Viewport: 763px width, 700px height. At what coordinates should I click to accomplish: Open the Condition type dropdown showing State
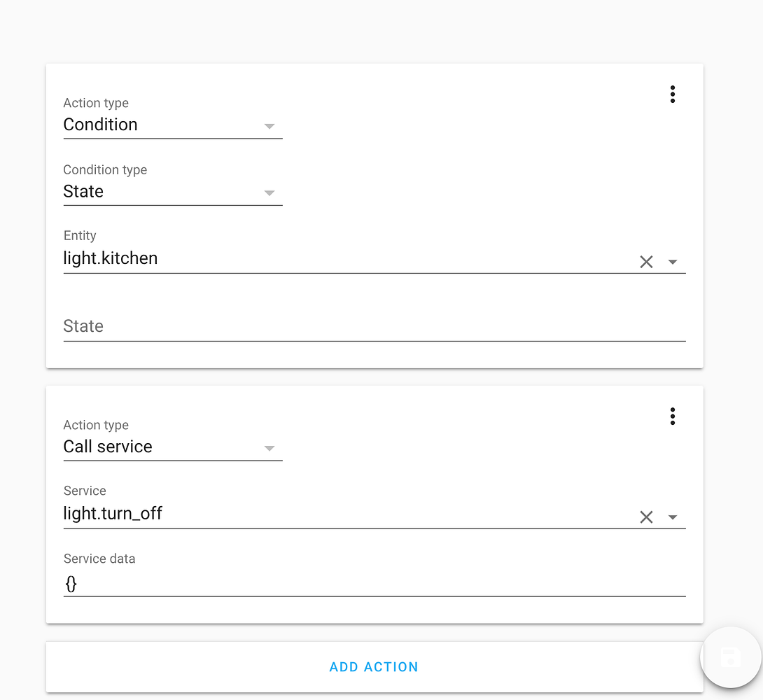(x=172, y=192)
